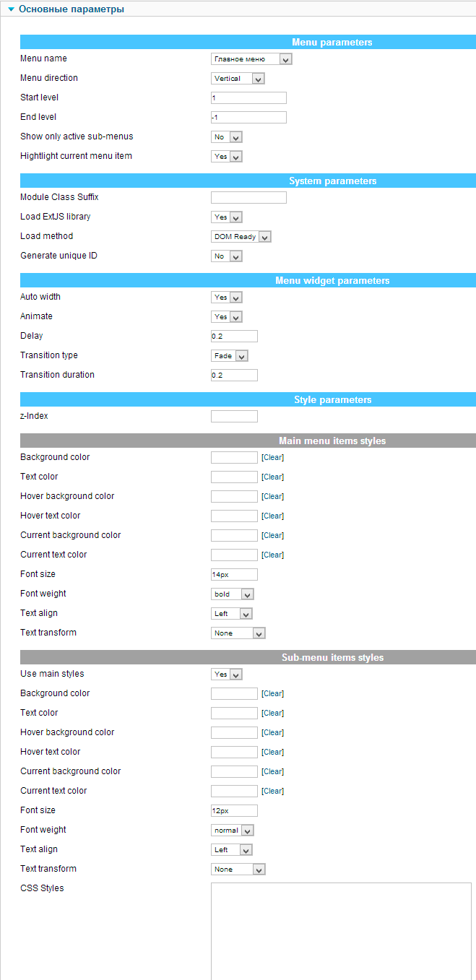Click [Clear] next to Hover text color

point(272,516)
